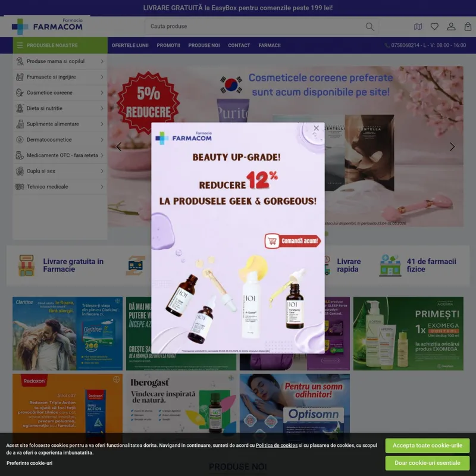
Task: Open the Claritine allergy banner
Action: (67, 333)
